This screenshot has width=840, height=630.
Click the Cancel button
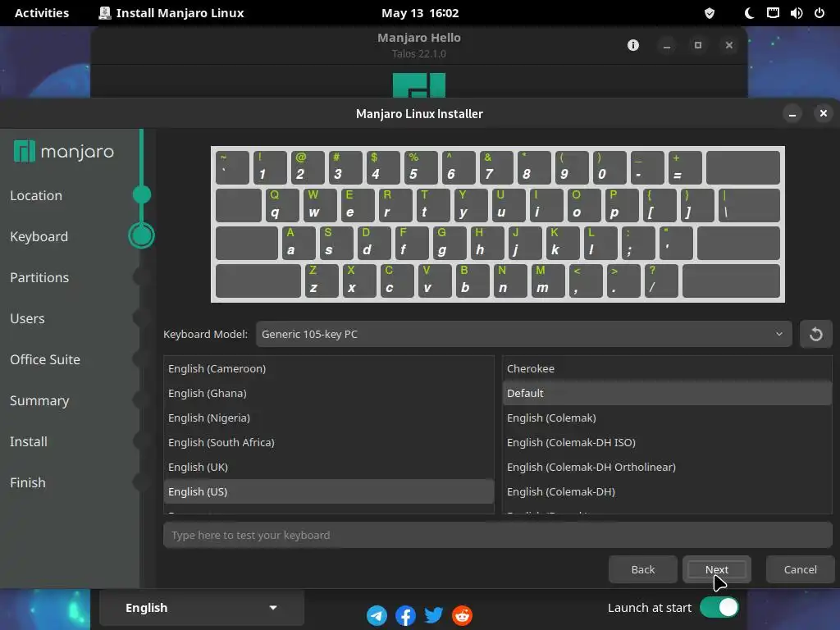(x=801, y=569)
